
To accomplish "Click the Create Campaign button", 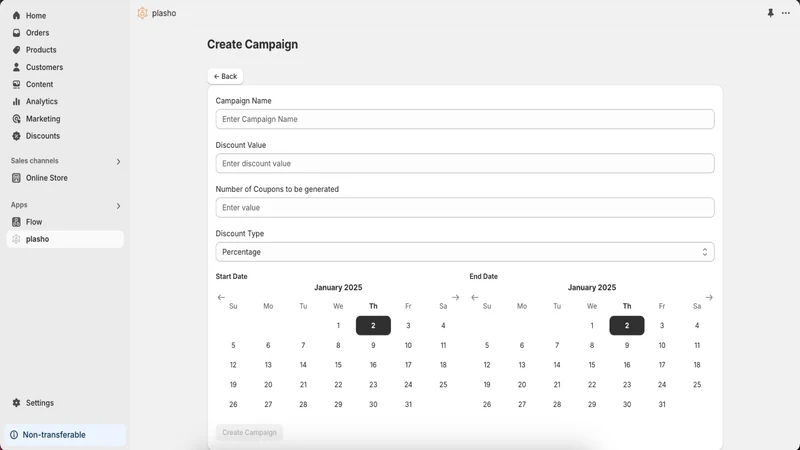I will 249,432.
